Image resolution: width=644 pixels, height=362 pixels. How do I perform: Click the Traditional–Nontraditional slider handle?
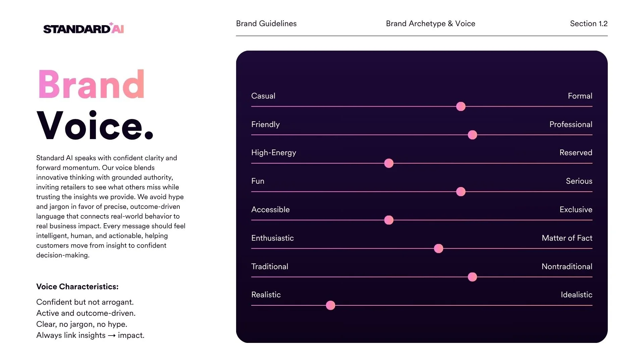click(x=472, y=277)
